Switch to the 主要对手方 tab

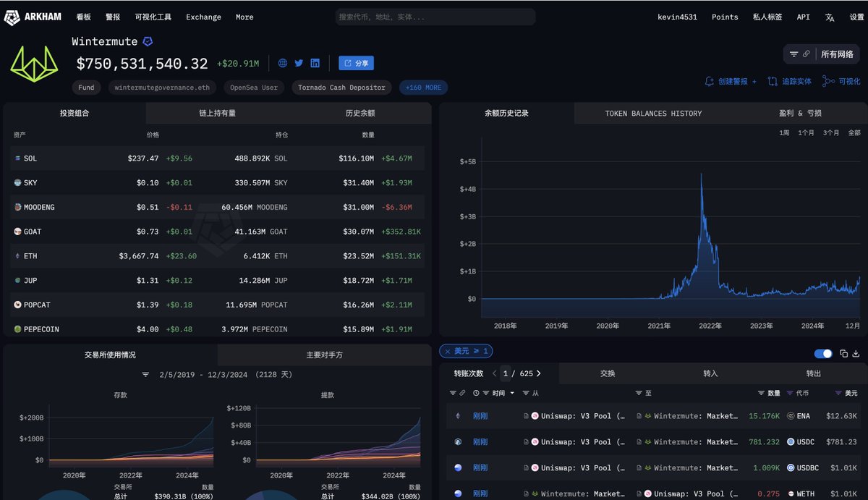click(324, 355)
